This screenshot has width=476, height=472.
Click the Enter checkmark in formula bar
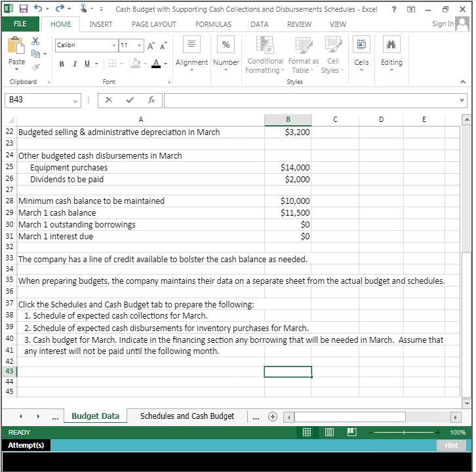pyautogui.click(x=130, y=100)
